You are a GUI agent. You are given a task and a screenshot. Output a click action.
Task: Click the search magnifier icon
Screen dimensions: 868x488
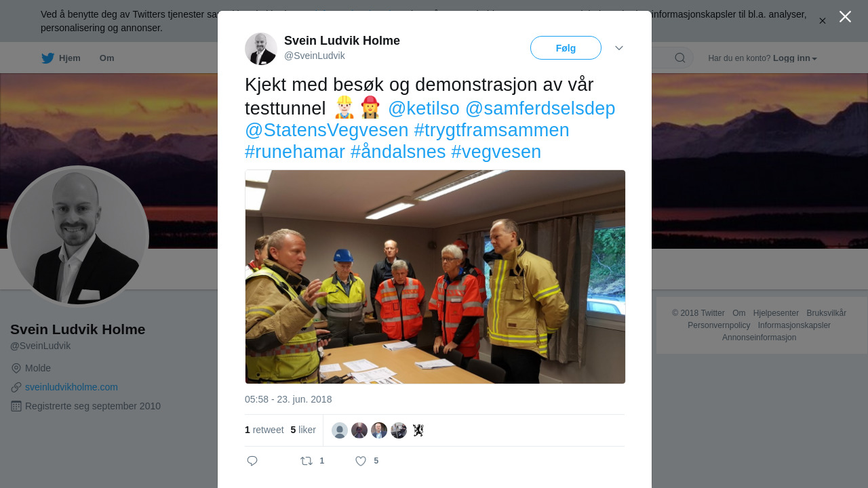[x=680, y=58]
